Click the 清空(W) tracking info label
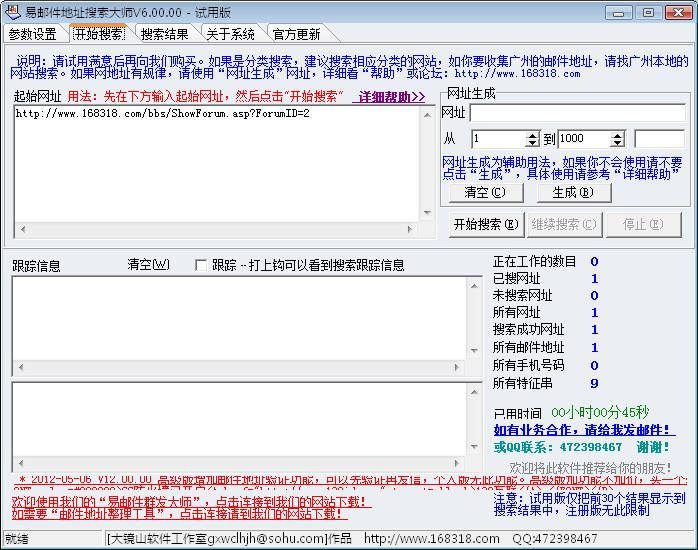This screenshot has width=698, height=550. [x=148, y=265]
